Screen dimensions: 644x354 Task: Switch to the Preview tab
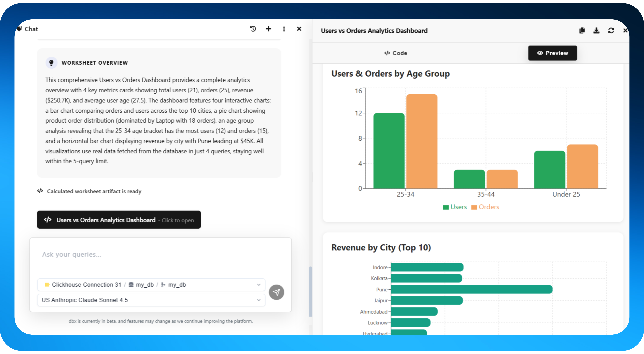552,53
